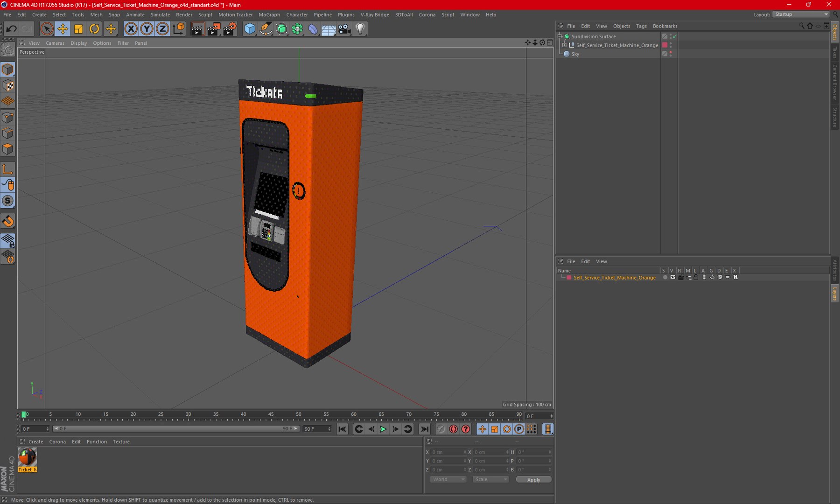The image size is (840, 504).
Task: Open the Scale mode dropdown
Action: tap(490, 479)
